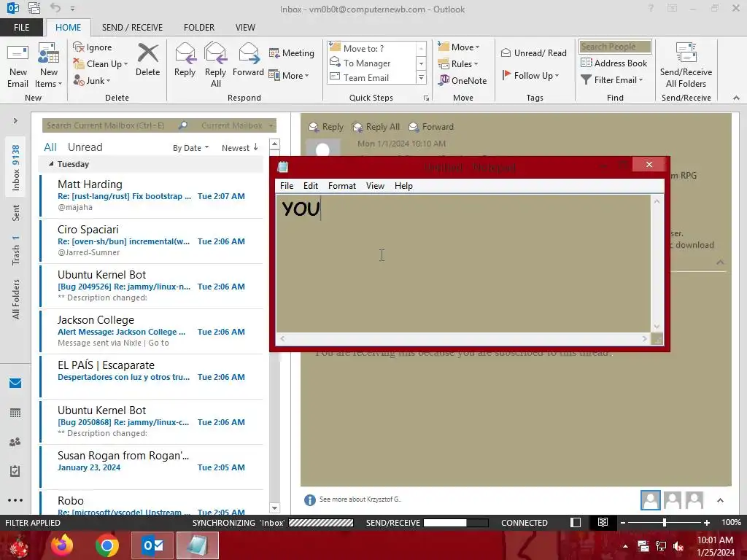The width and height of the screenshot is (747, 560).
Task: Show All Folders
Action: tap(16, 299)
